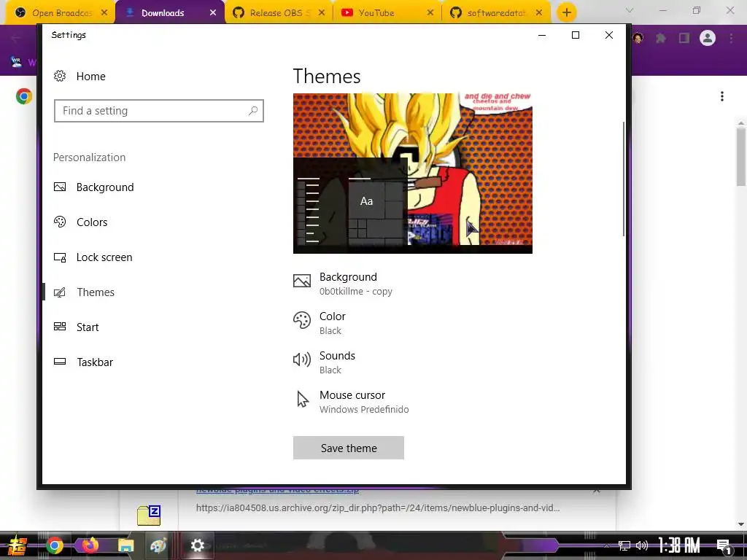
Task: Open File Explorer from the taskbar
Action: 125,545
